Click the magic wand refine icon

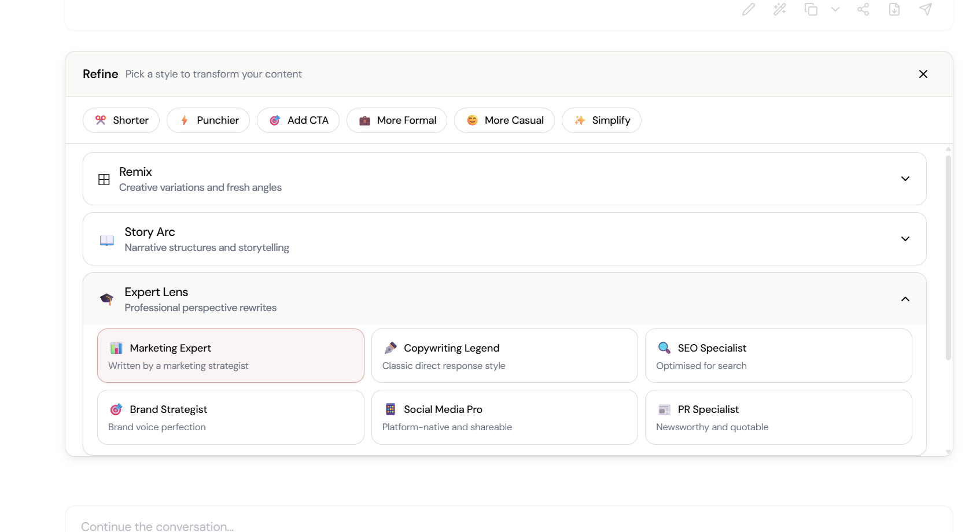pos(780,9)
